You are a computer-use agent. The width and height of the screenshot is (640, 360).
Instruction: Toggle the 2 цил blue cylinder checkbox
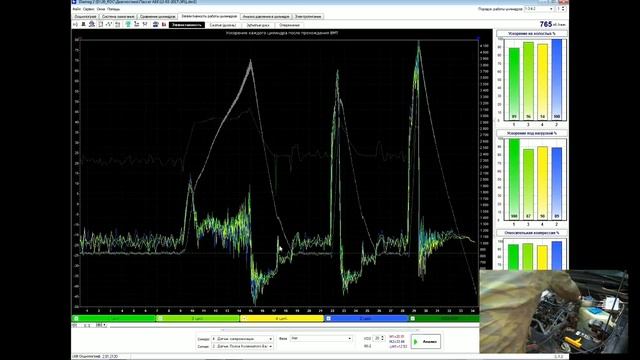328,318
